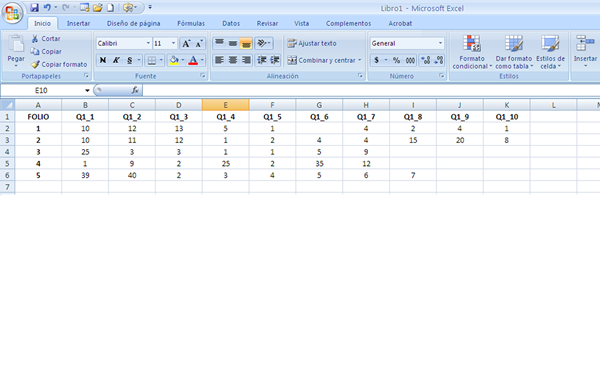
Task: Select cell B2 containing 10
Action: click(85, 129)
